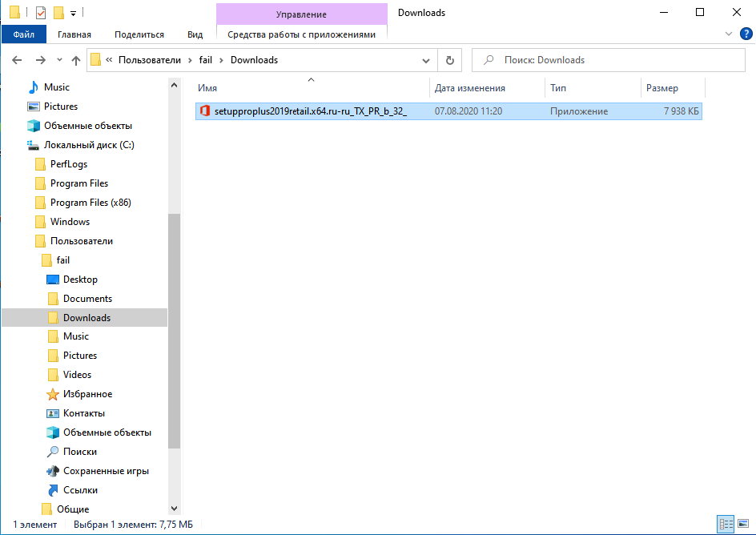The image size is (756, 535).
Task: Open Program Files (x86) in tree
Action: click(90, 203)
